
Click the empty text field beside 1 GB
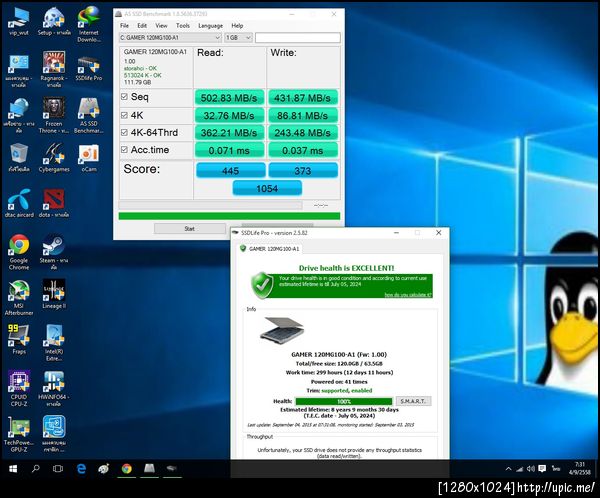pyautogui.click(x=297, y=38)
